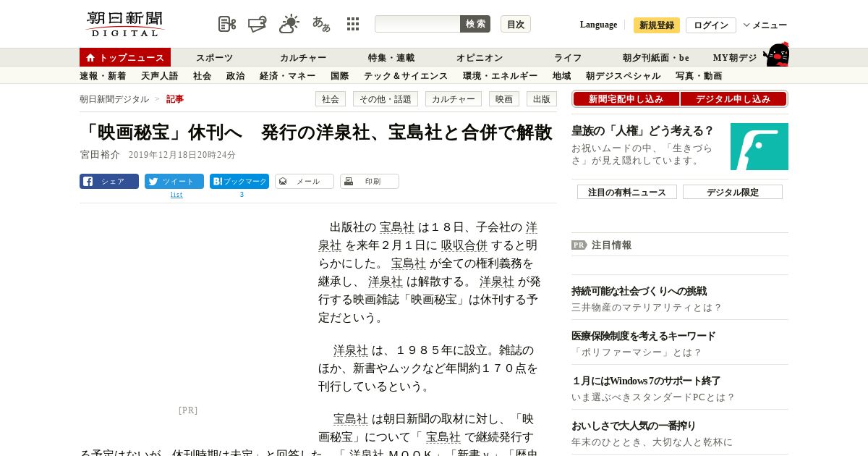
Task: Select 経済・マネー in the sub menu
Action: pos(288,76)
